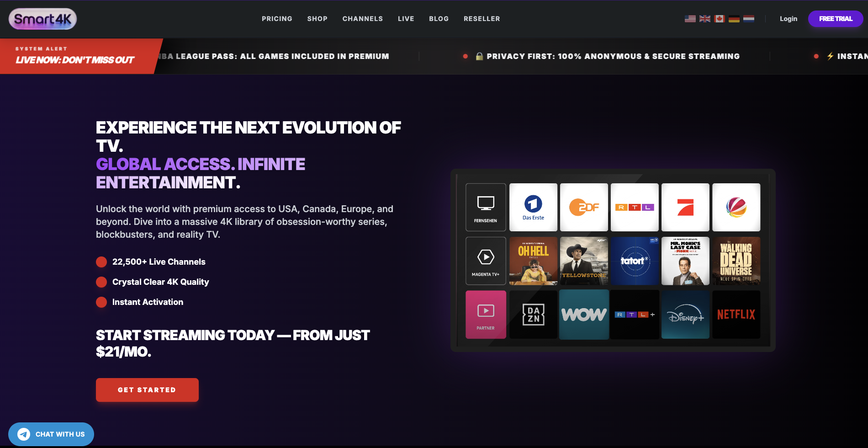Select the Yellowstone show poster

[584, 261]
